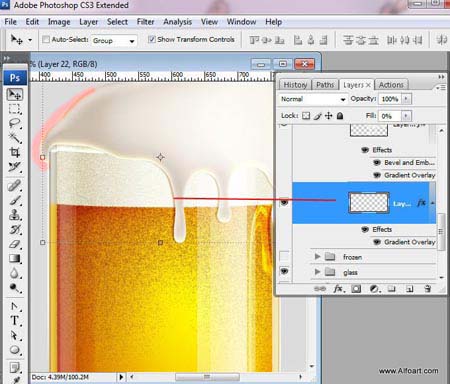
Task: Click lock transparent pixels icon
Action: (306, 116)
